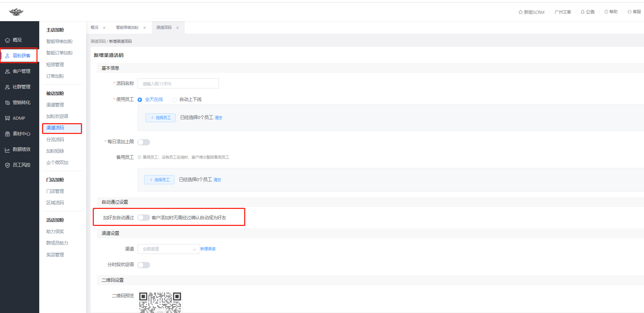Click 清空 link under 备用员工
Image resolution: width=644 pixels, height=313 pixels.
click(217, 180)
